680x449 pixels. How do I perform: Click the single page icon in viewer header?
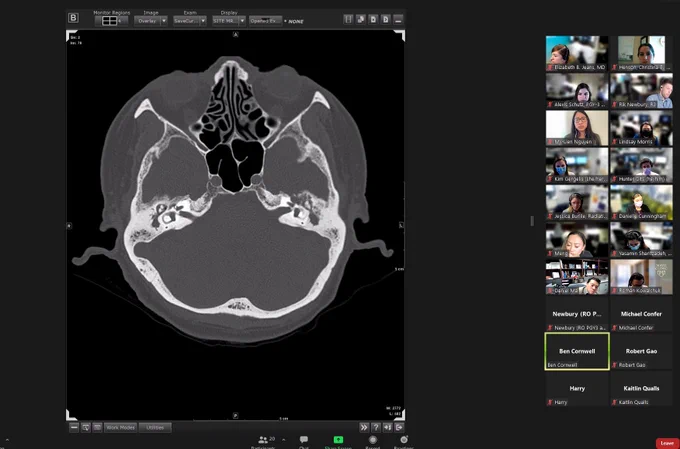pos(373,19)
